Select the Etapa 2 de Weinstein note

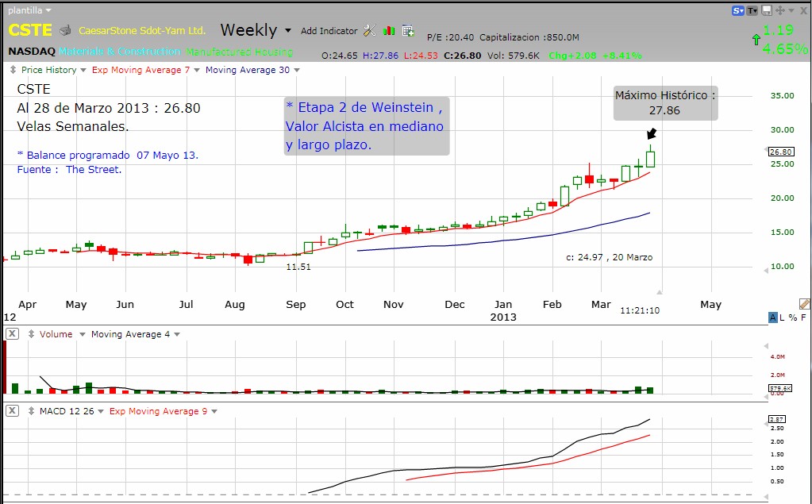(x=367, y=126)
